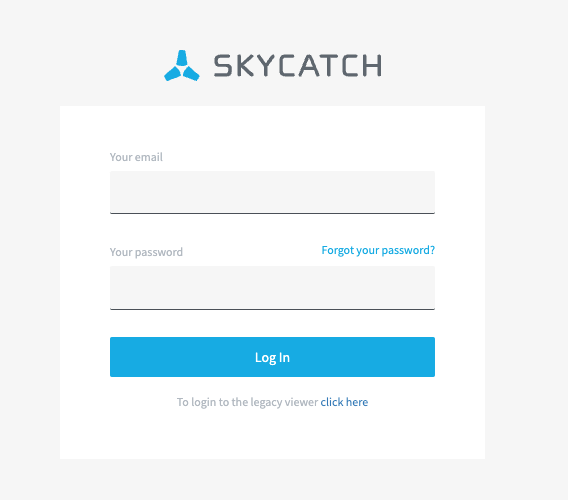This screenshot has width=568, height=500.
Task: Click white card space above the Your email label
Action: (272, 127)
